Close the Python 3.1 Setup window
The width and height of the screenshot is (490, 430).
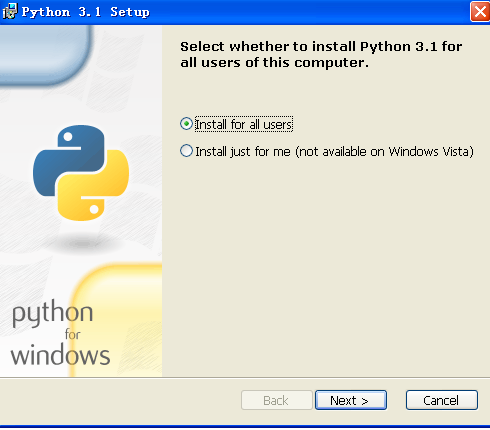pyautogui.click(x=480, y=12)
